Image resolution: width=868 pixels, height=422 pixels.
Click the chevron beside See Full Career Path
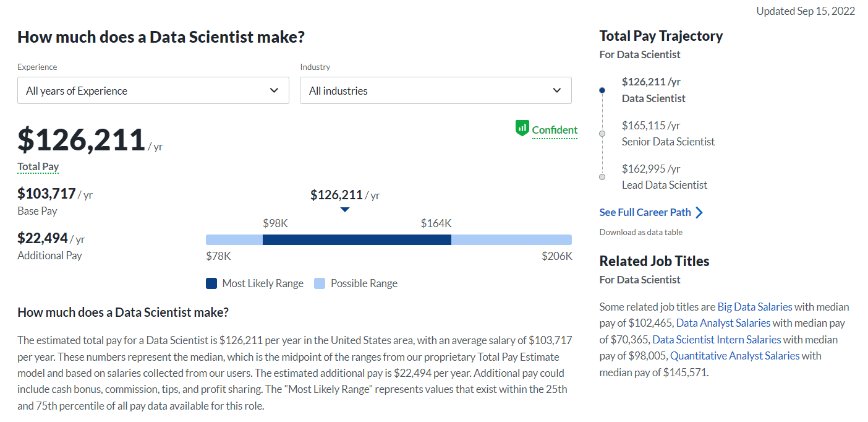(x=700, y=212)
